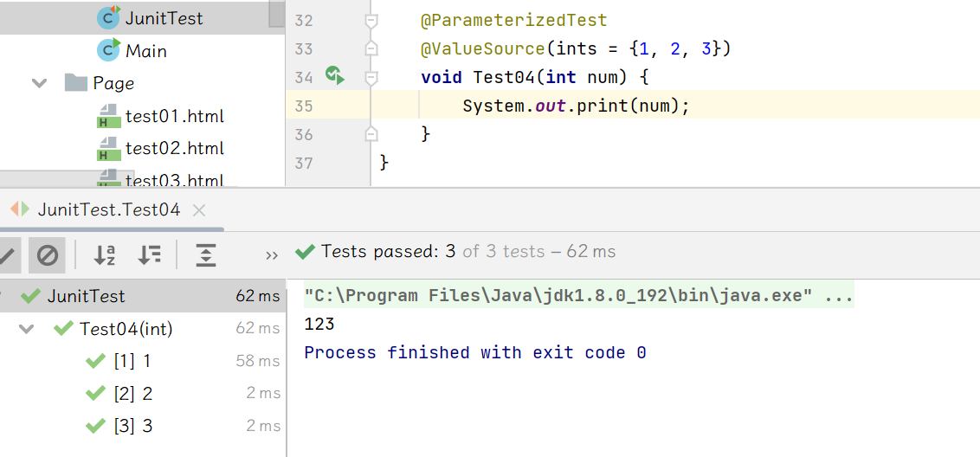Sort tests by duration
Viewport: 980px width, 457px height.
tap(150, 255)
